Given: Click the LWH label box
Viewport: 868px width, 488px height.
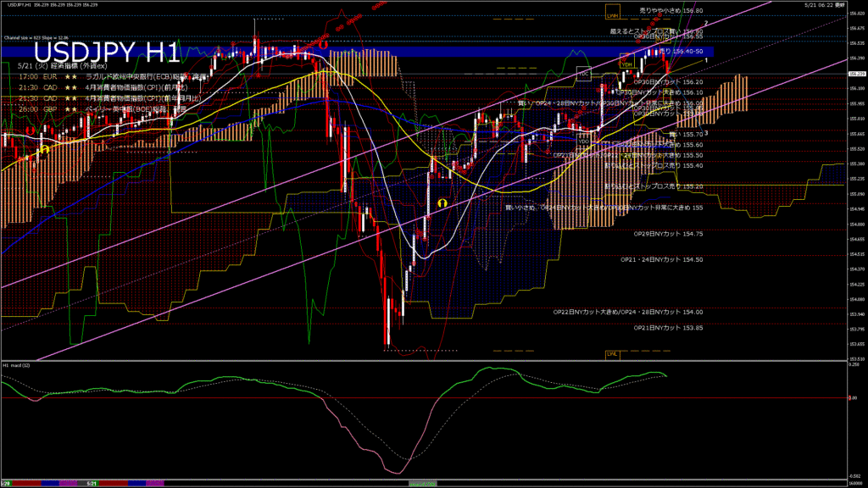Looking at the screenshot, I should (x=612, y=15).
